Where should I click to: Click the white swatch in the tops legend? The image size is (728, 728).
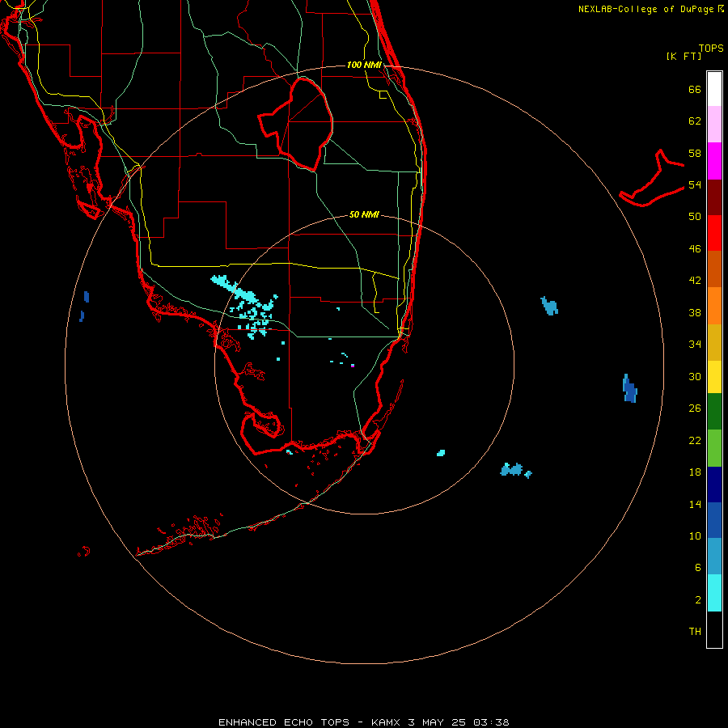pos(714,89)
